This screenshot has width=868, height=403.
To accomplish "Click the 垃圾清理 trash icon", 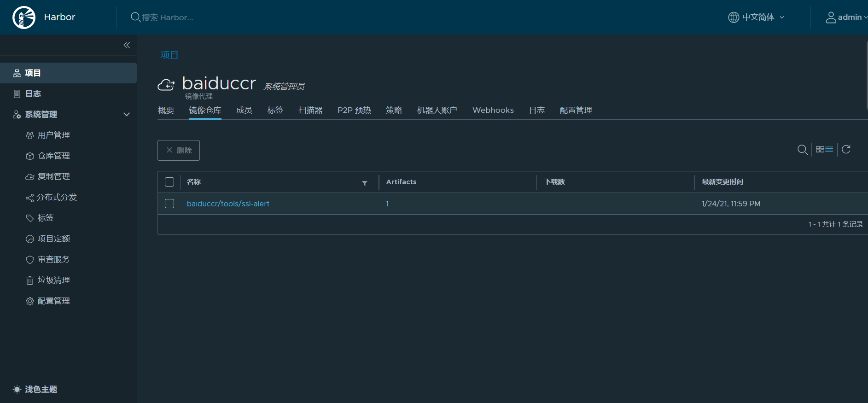I will click(x=30, y=280).
